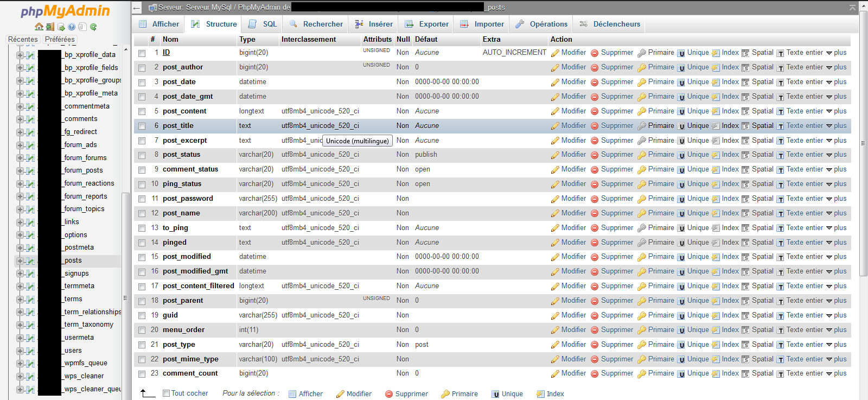Screen dimensions: 868x400
Task: Tick the checkbox for ID column
Action: (142, 53)
